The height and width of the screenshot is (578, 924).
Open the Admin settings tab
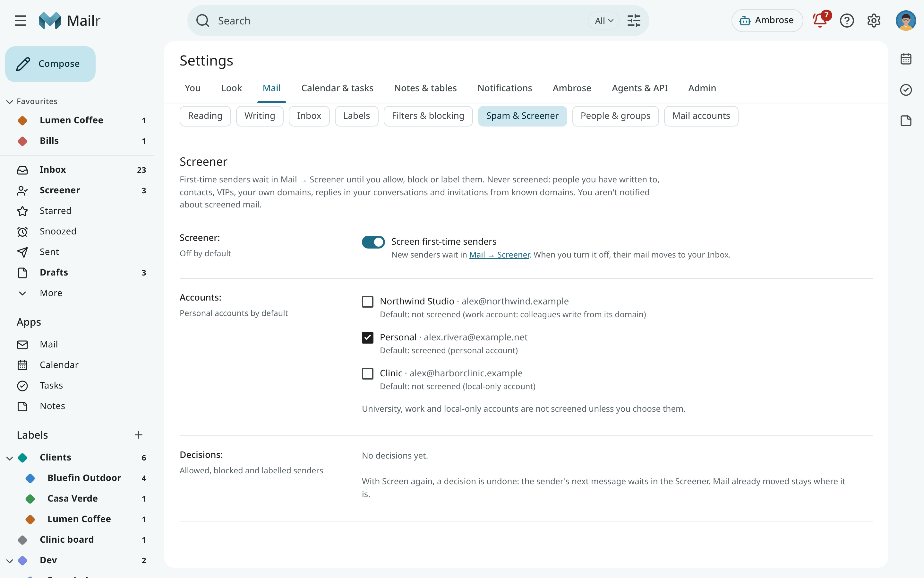pyautogui.click(x=702, y=88)
